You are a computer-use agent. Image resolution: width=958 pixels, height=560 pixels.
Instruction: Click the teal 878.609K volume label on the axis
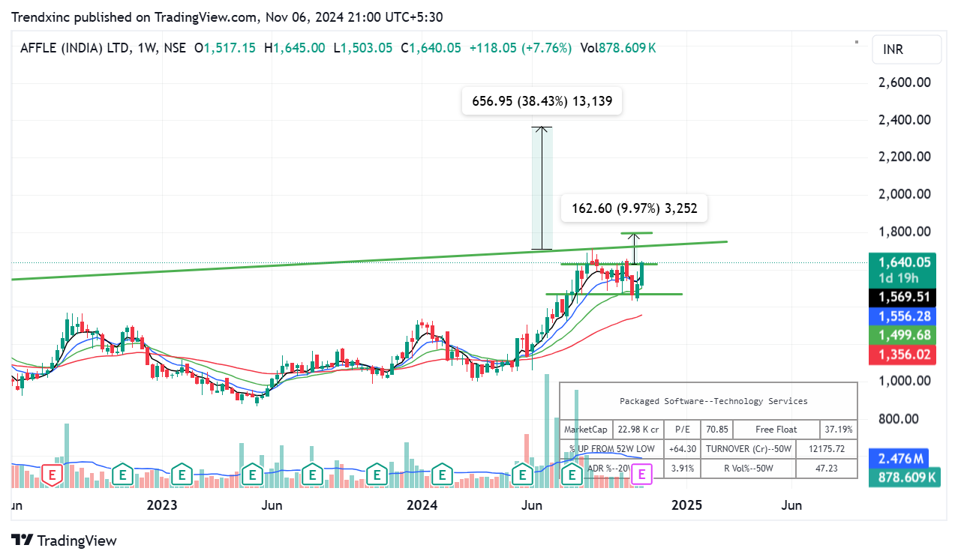(x=905, y=477)
